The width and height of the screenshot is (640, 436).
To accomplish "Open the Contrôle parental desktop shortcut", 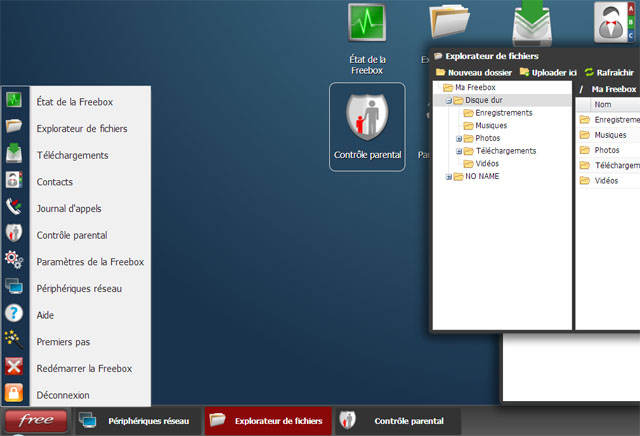I will point(367,127).
